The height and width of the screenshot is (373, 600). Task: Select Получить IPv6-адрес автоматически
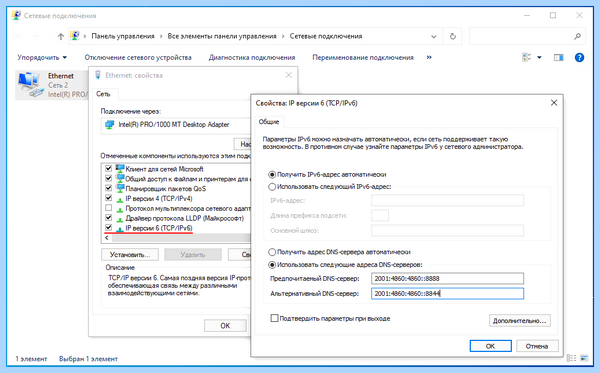click(272, 174)
